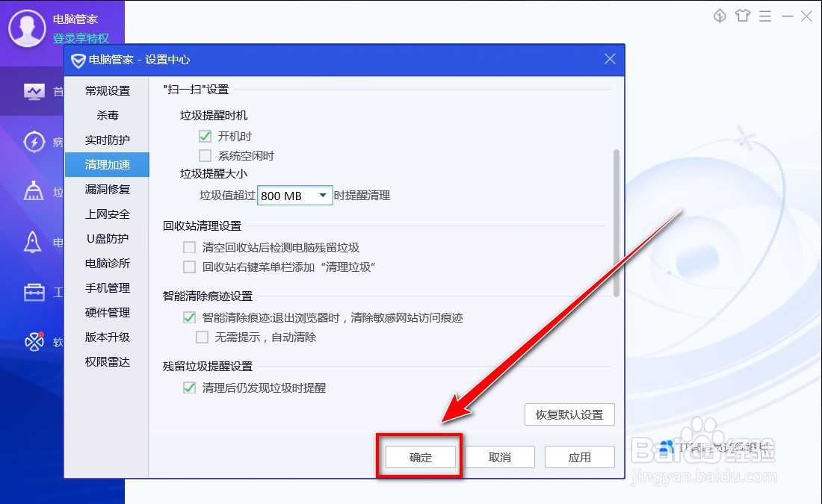Toggle 清理后仍发现垃圾时提醒 checkbox
This screenshot has height=504, width=822.
[189, 388]
